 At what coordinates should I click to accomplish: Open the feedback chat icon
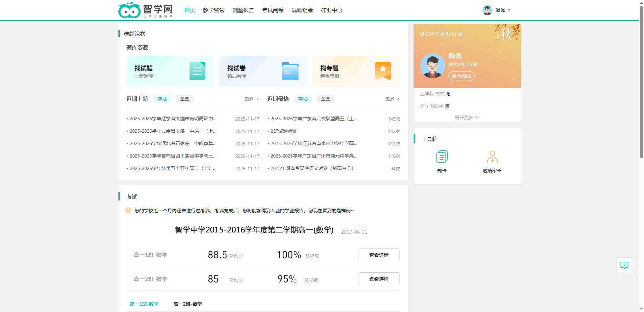coord(624,265)
